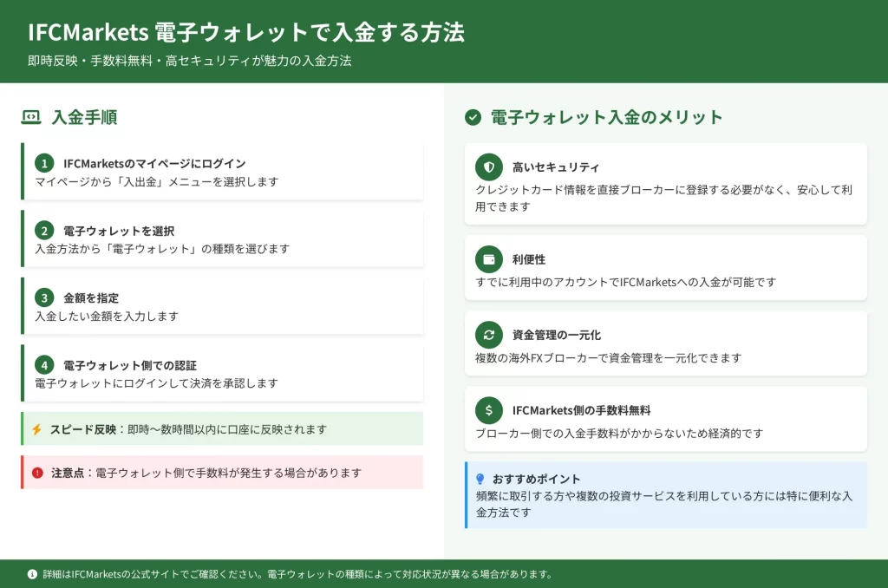The image size is (888, 588).
Task: Click the step 3 number badge
Action: pyautogui.click(x=44, y=297)
